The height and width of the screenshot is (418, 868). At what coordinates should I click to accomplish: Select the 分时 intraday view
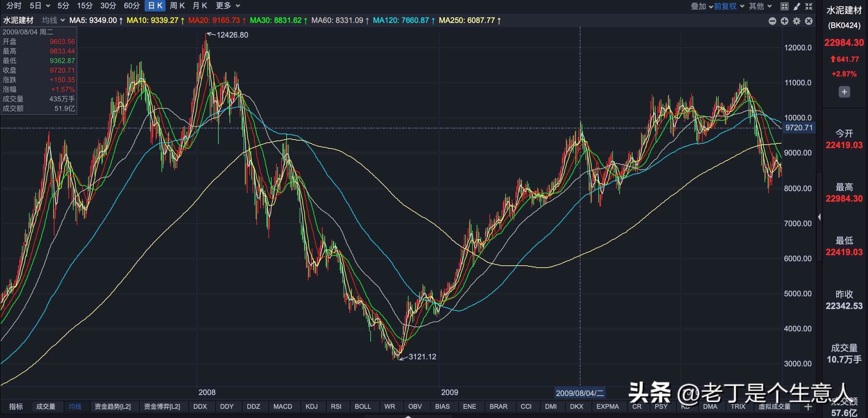(14, 6)
